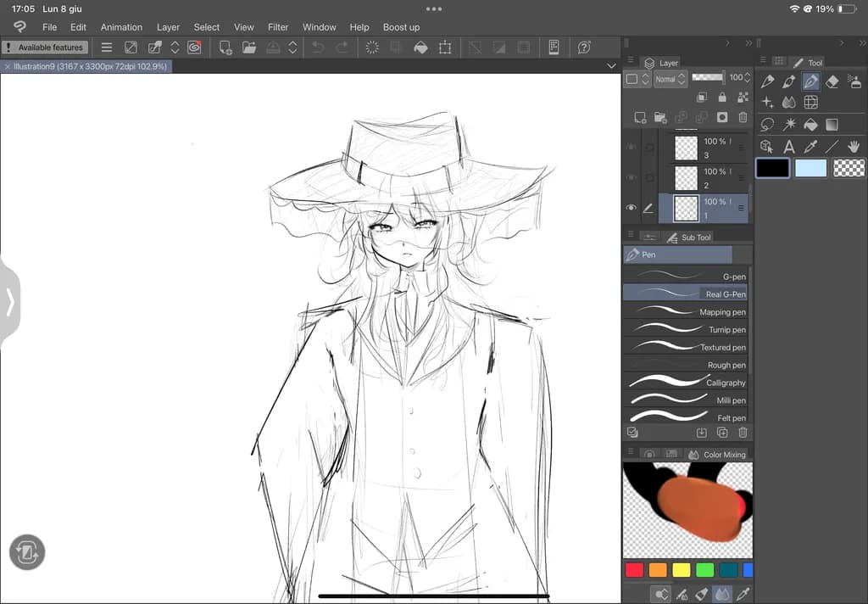Image resolution: width=868 pixels, height=604 pixels.
Task: Open the Edit menu
Action: [78, 27]
